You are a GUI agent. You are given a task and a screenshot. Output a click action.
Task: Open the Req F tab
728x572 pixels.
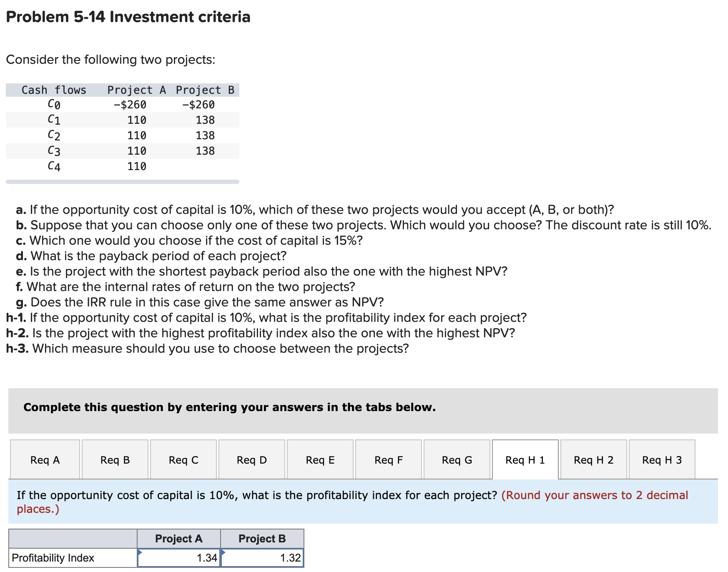point(388,459)
